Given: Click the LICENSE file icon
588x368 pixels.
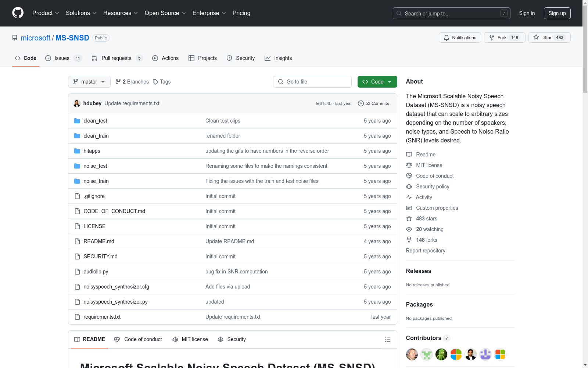Looking at the screenshot, I should pyautogui.click(x=77, y=226).
